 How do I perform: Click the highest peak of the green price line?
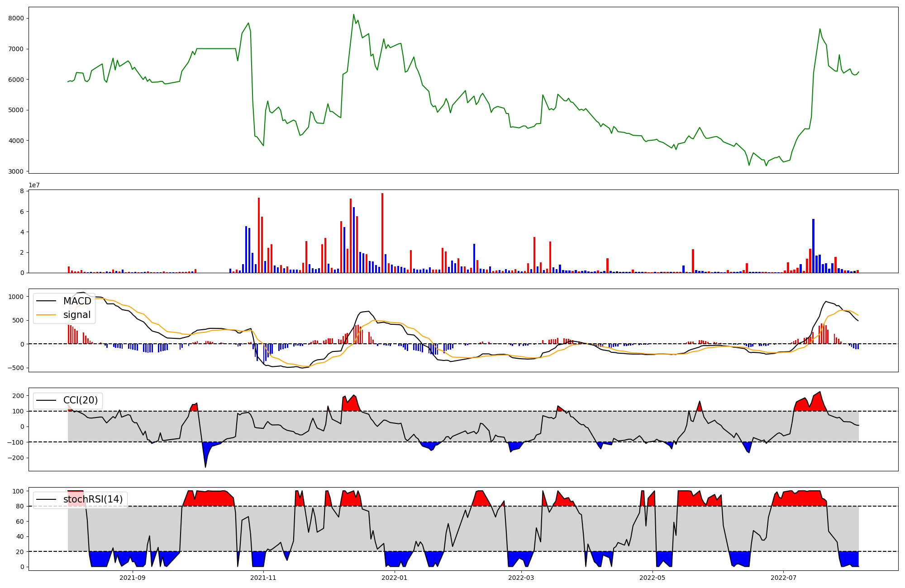pos(354,15)
